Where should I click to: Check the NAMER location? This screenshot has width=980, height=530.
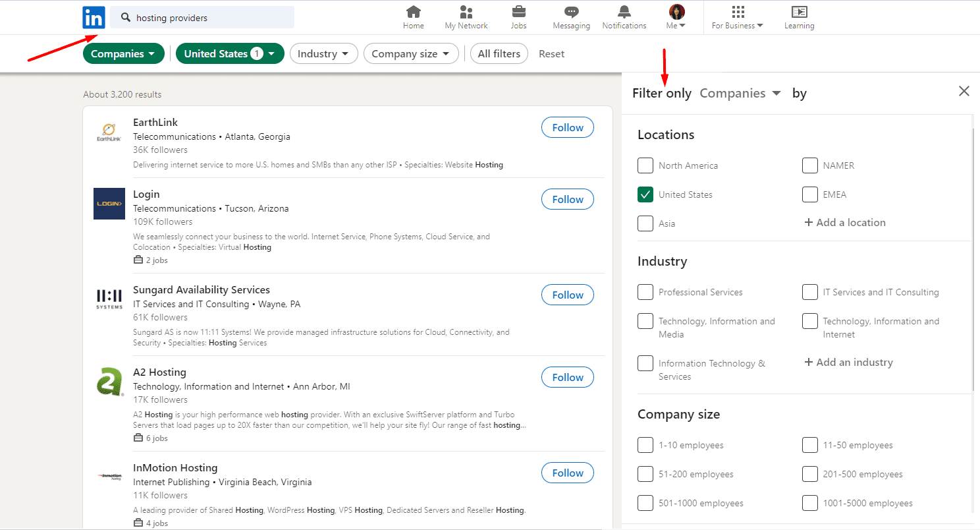pyautogui.click(x=810, y=165)
